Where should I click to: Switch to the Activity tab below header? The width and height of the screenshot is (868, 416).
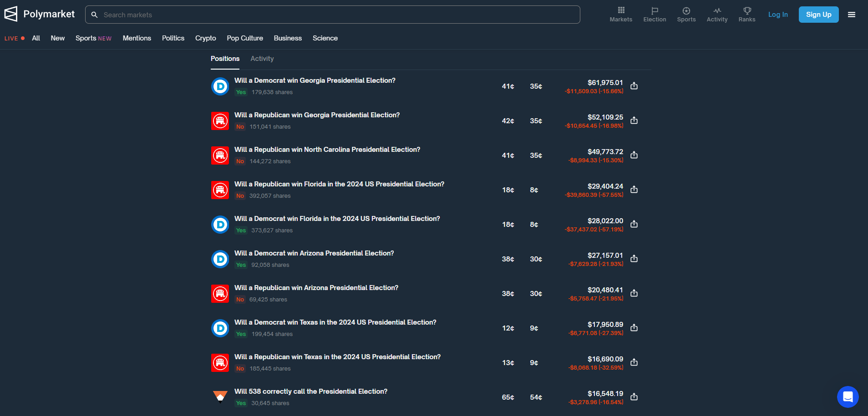[x=262, y=59]
